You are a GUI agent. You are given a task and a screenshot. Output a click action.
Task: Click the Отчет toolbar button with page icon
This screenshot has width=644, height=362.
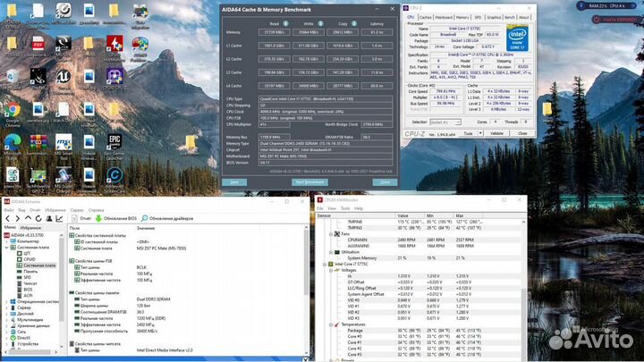(80, 218)
